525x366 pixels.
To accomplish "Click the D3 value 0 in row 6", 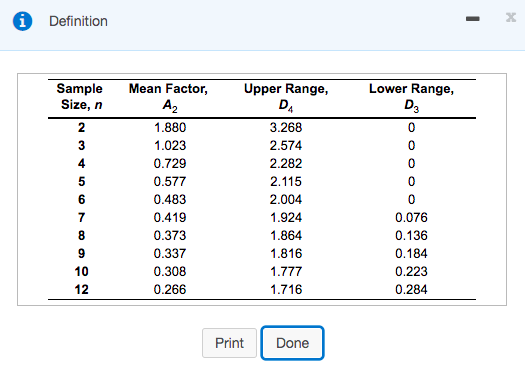I will [411, 200].
